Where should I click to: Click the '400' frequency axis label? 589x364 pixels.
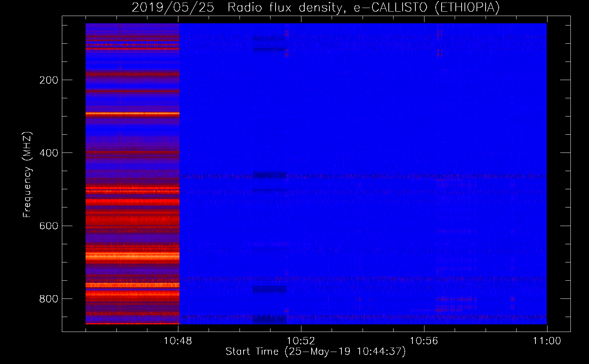pyautogui.click(x=49, y=153)
